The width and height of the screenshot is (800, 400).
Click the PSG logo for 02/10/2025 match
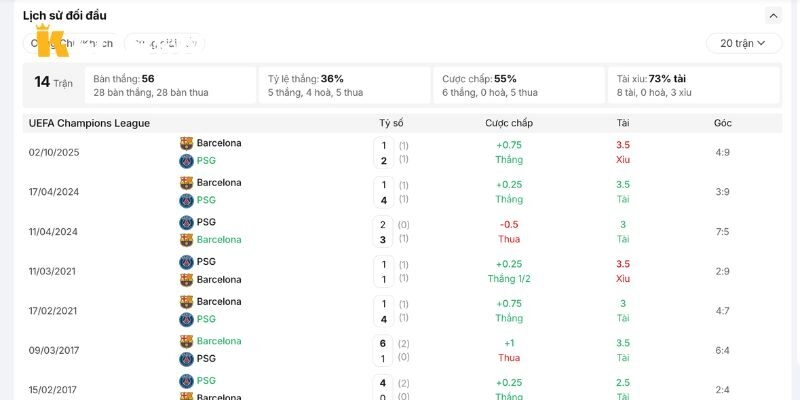tap(187, 161)
